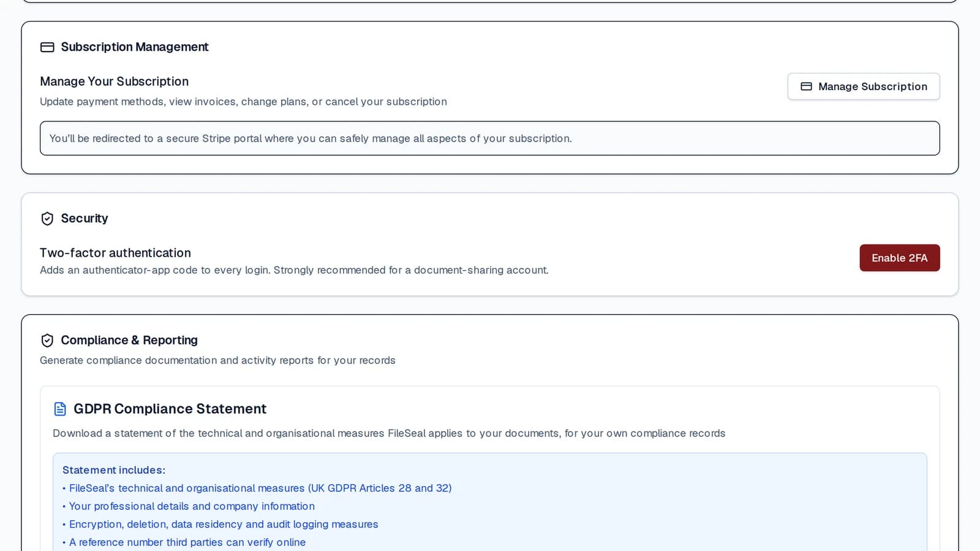Click the 'Manage Your Subscription' title
980x551 pixels.
[114, 82]
